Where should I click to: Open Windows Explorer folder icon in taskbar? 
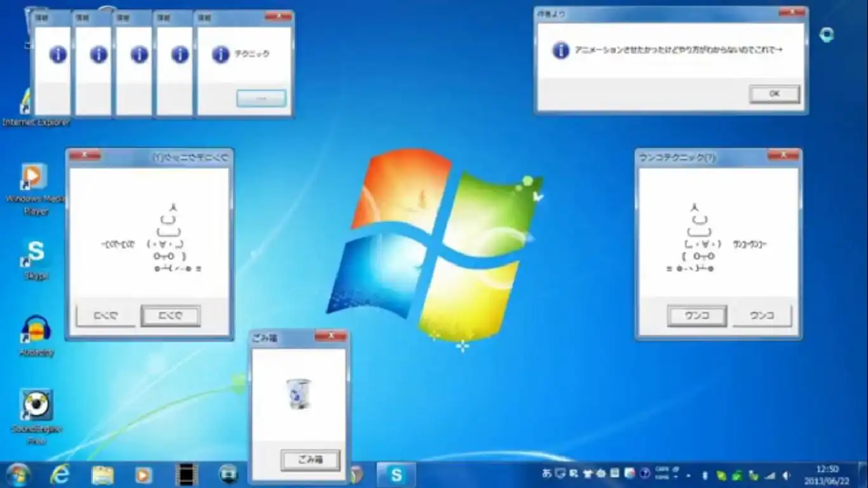pyautogui.click(x=102, y=475)
